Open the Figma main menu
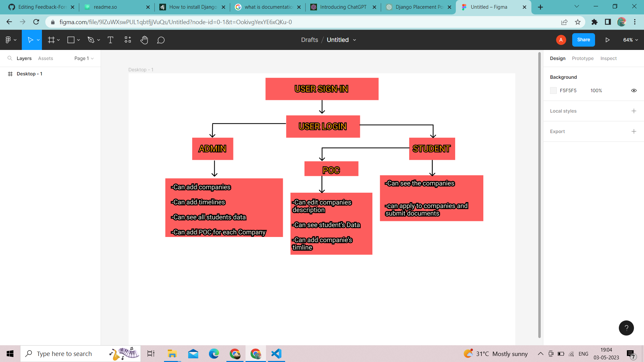 coord(10,40)
